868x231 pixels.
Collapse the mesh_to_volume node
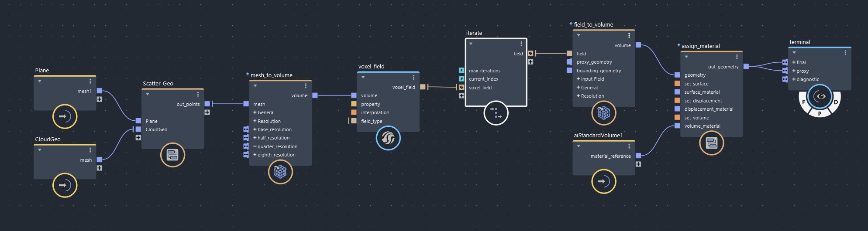(255, 86)
